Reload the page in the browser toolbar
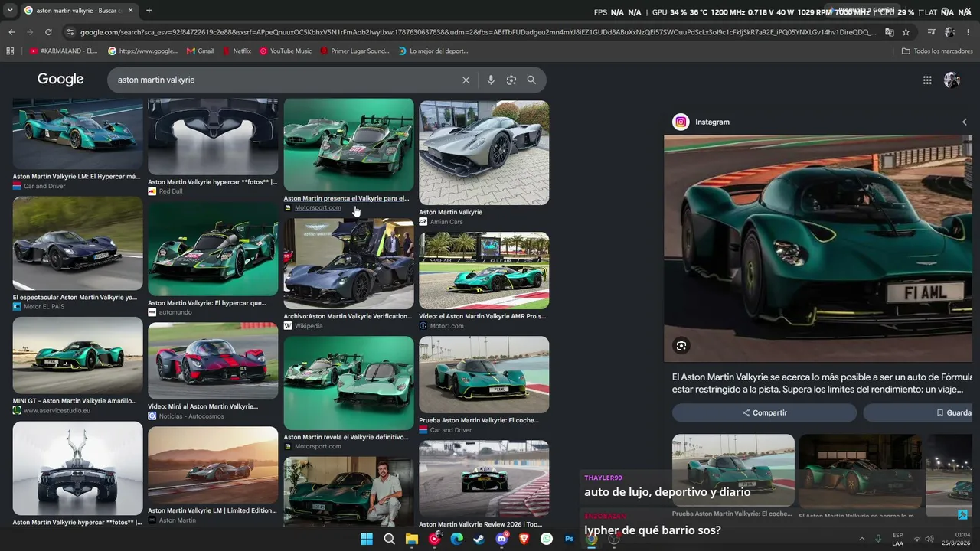The width and height of the screenshot is (980, 551). point(48,32)
